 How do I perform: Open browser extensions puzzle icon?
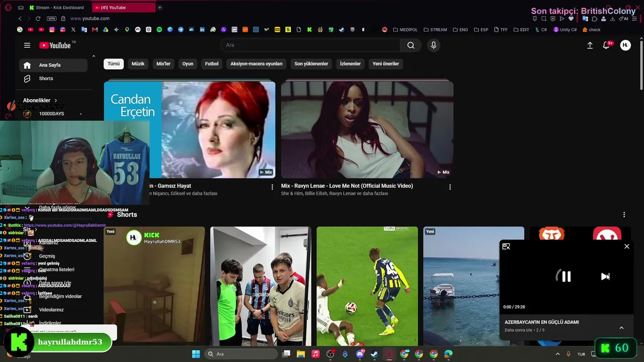[x=594, y=19]
